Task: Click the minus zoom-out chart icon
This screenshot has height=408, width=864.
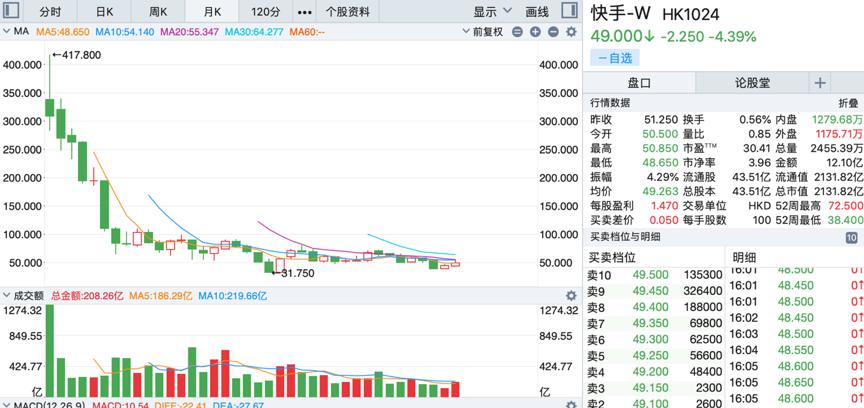Action: coord(517,32)
